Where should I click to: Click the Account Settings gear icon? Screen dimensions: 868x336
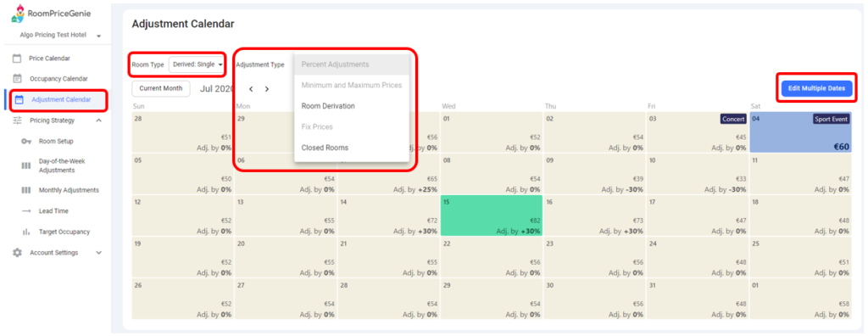[17, 252]
